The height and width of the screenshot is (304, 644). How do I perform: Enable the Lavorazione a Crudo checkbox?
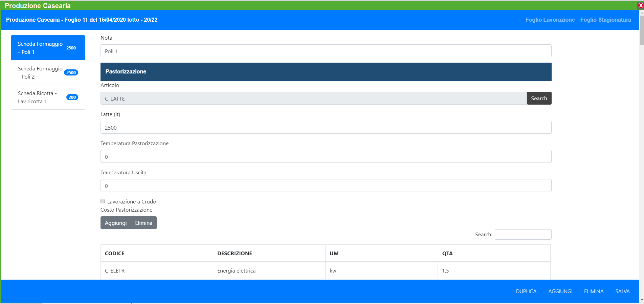pyautogui.click(x=103, y=201)
